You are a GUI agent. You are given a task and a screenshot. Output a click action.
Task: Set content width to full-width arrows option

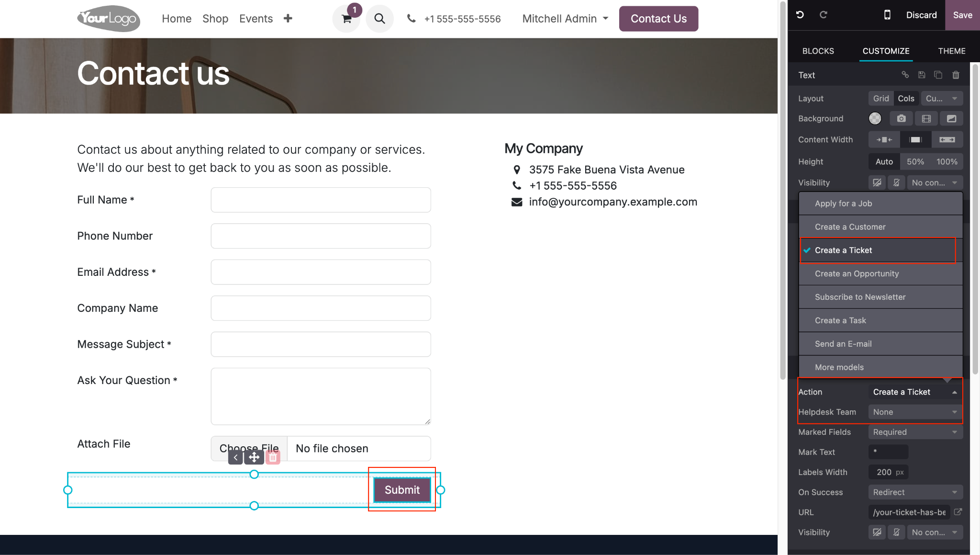pyautogui.click(x=947, y=140)
